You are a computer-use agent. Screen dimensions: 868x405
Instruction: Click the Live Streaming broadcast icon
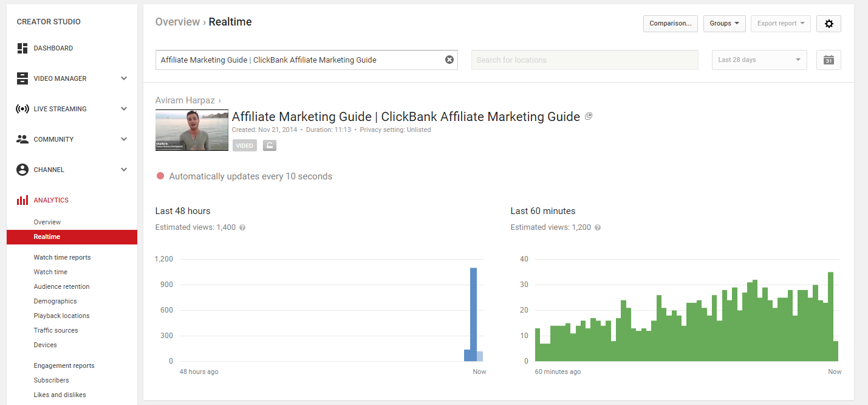22,109
